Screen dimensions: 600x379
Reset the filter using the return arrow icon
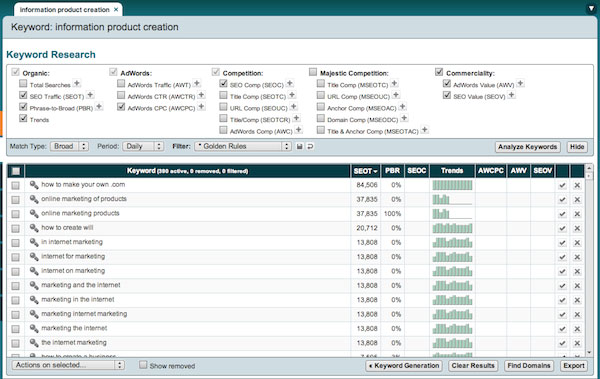[310, 146]
